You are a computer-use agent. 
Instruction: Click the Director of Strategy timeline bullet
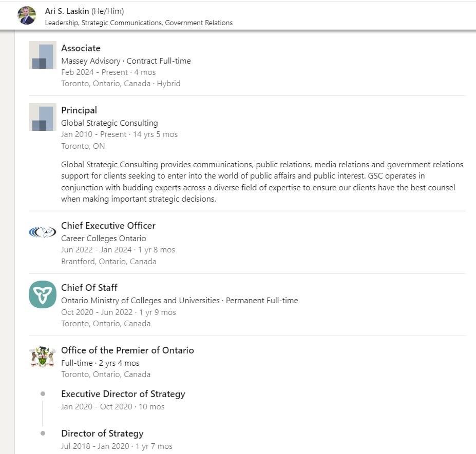[x=43, y=433]
